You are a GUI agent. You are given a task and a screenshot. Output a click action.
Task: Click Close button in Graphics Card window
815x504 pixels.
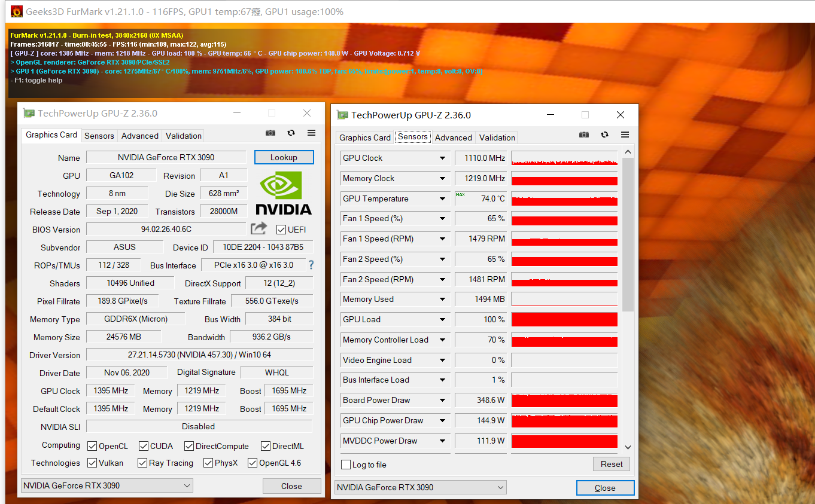point(291,486)
